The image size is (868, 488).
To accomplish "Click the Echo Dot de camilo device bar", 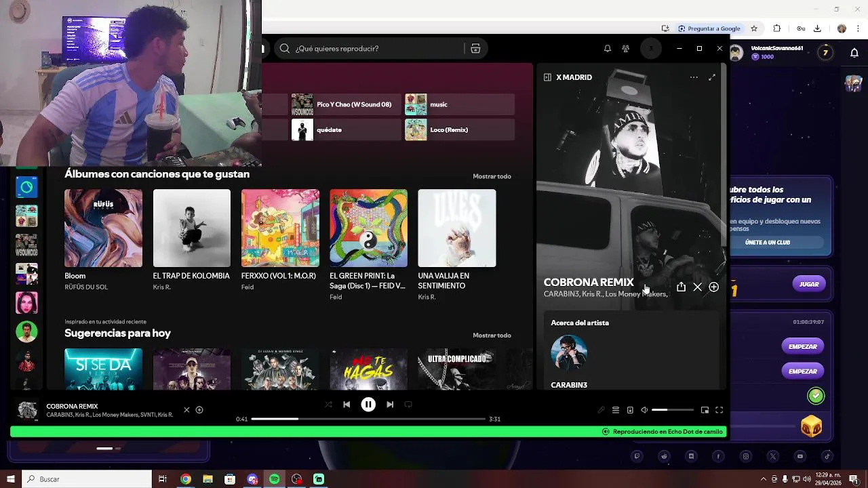I will [368, 432].
